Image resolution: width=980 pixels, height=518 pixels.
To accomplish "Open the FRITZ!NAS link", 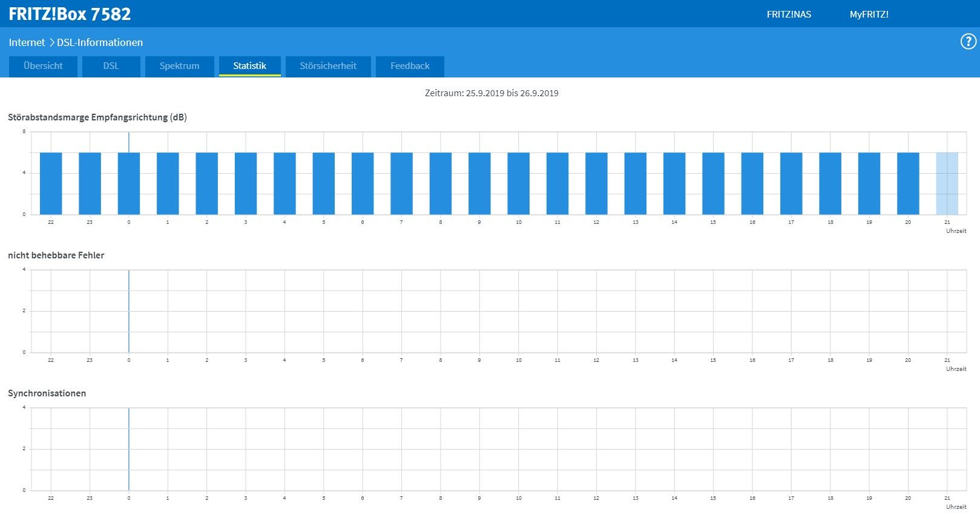I will (x=789, y=15).
